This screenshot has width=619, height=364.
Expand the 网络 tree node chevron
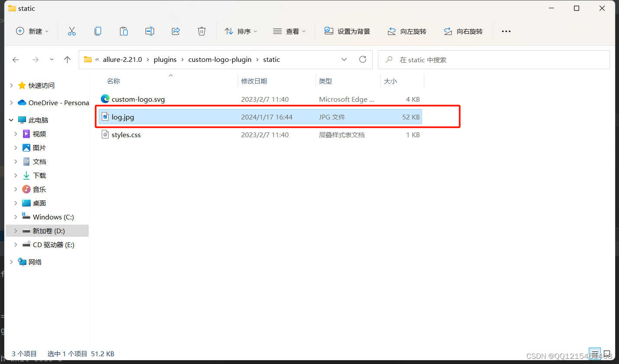tap(11, 262)
